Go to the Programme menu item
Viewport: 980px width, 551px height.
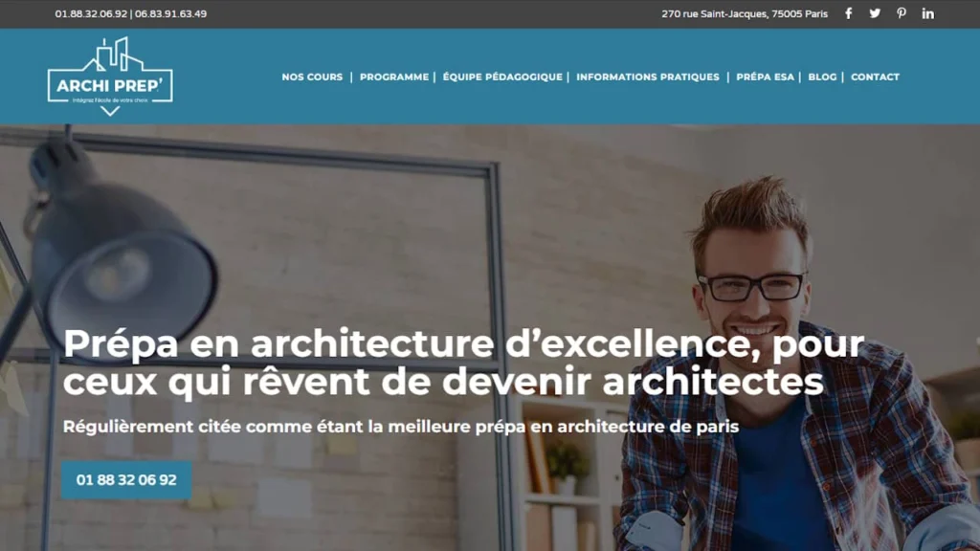394,77
